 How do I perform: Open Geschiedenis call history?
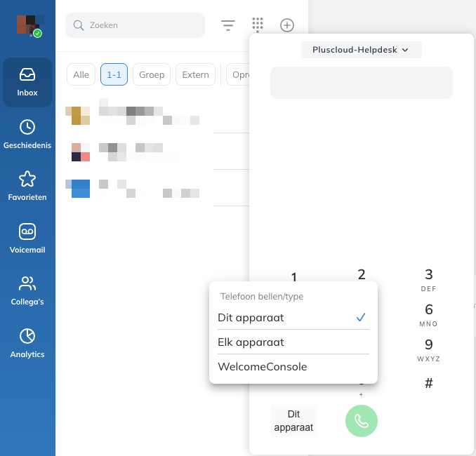(27, 134)
